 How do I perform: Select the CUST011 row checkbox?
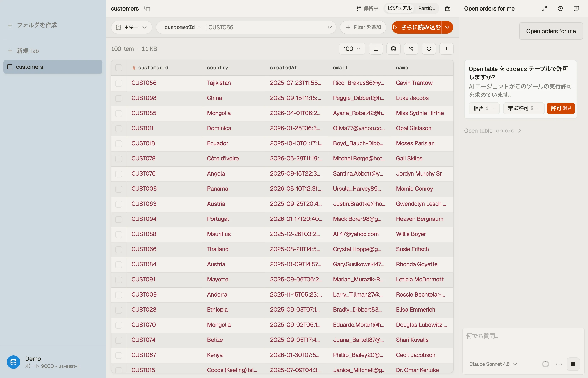coord(119,129)
